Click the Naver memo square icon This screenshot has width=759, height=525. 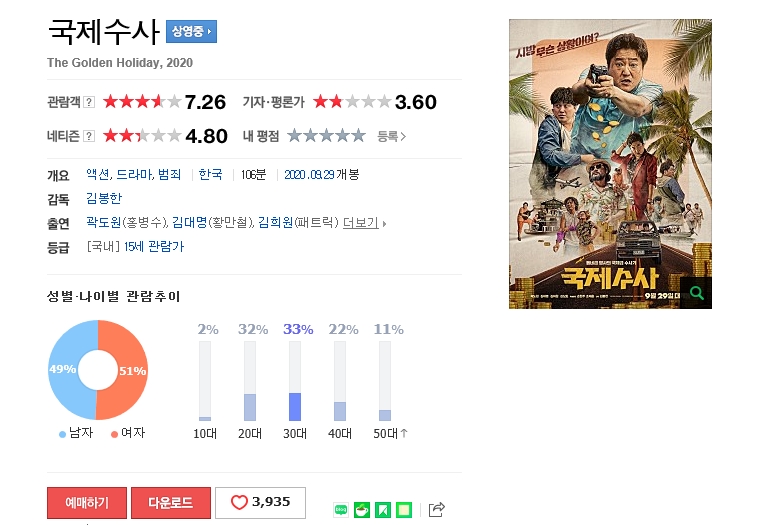(x=404, y=510)
